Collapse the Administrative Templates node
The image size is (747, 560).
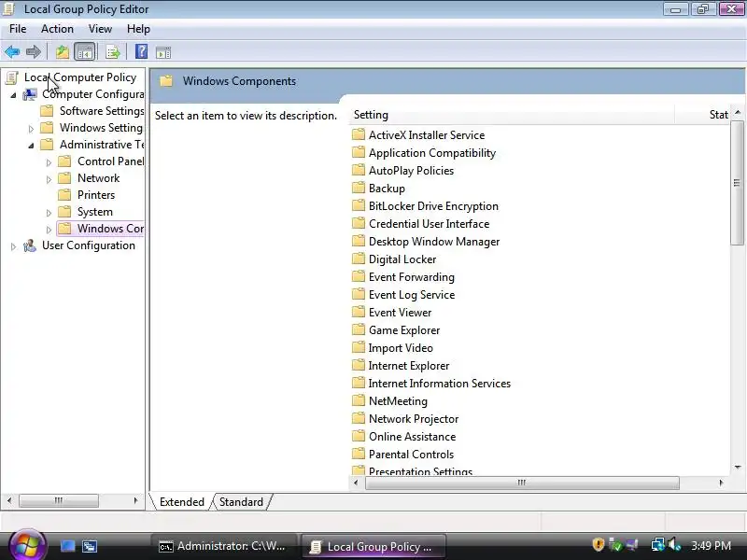click(31, 146)
